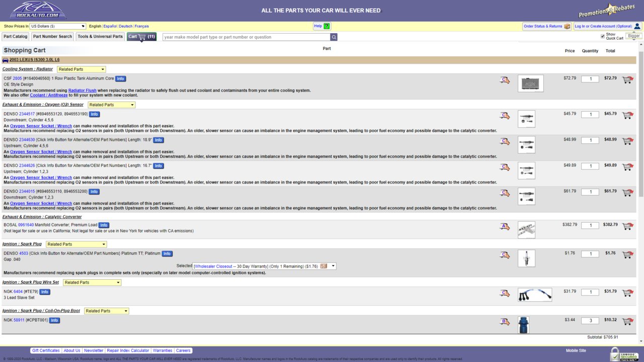This screenshot has height=362, width=644.
Task: Select the Cart (11) tab
Action: [141, 37]
